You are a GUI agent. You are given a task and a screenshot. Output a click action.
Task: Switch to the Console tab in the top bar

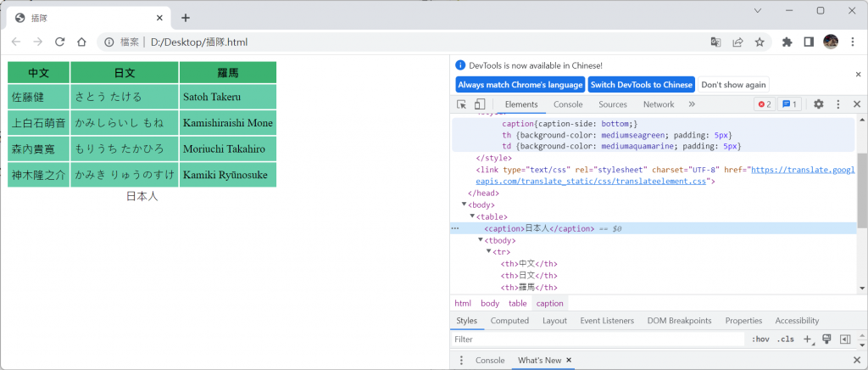coord(568,104)
